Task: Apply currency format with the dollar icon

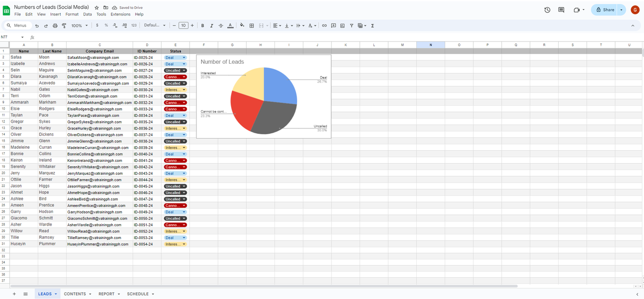Action: [x=97, y=26]
